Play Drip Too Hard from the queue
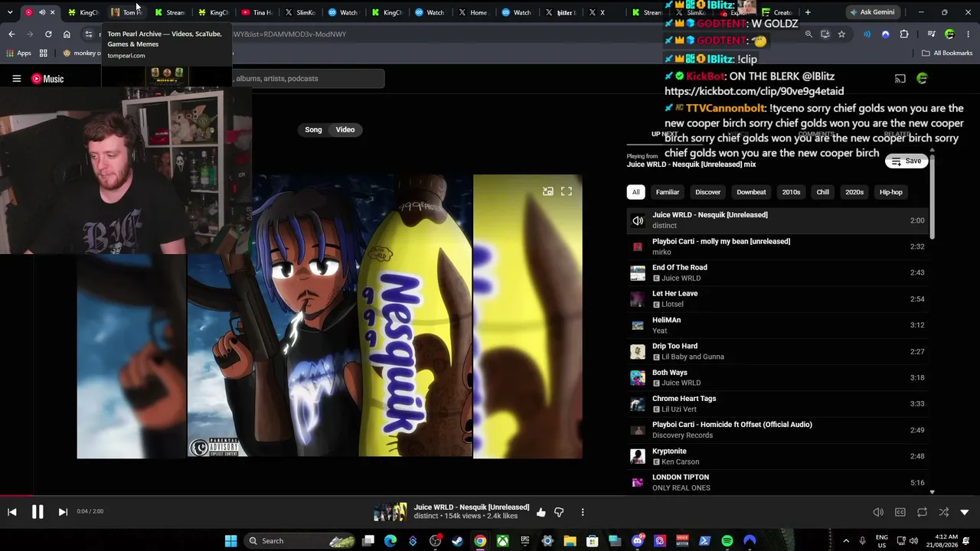The width and height of the screenshot is (980, 551). point(777,351)
